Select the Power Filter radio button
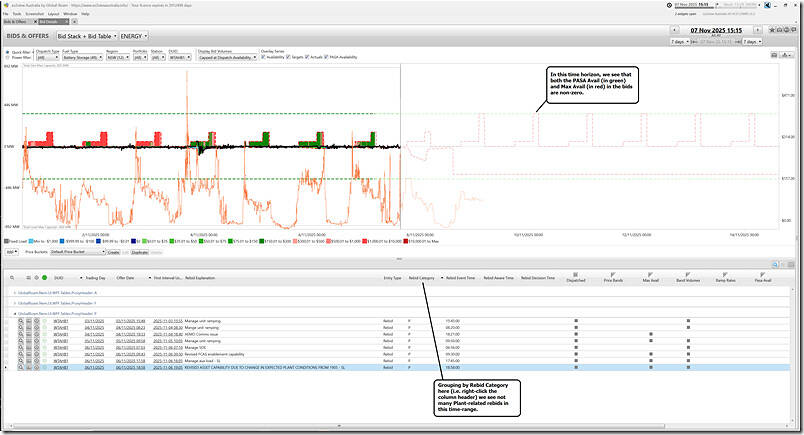 click(x=9, y=58)
